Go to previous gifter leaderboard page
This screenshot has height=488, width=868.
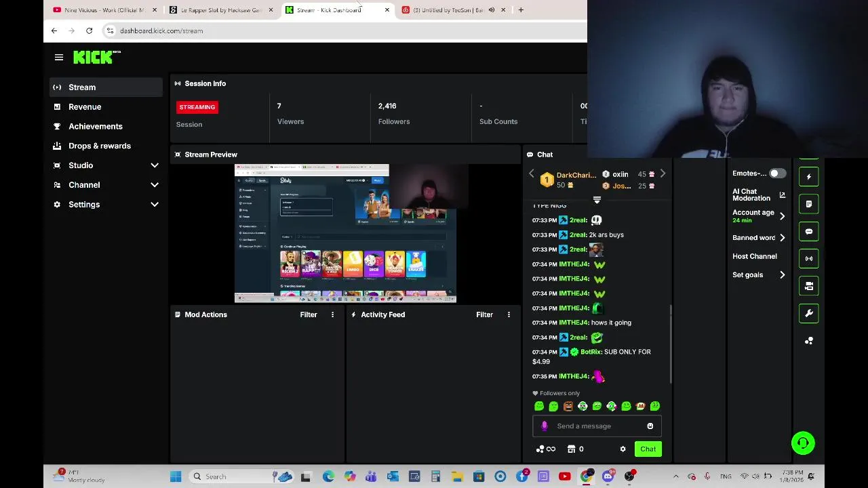point(532,174)
